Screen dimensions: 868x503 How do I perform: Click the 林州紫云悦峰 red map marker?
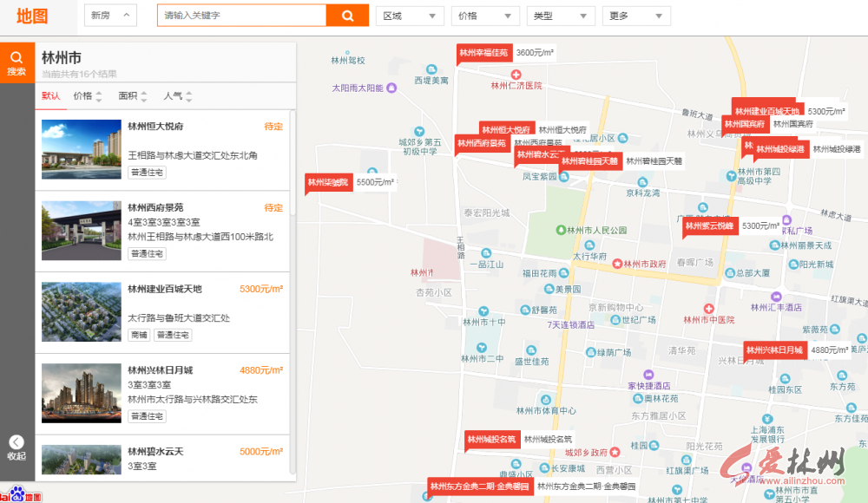(710, 225)
